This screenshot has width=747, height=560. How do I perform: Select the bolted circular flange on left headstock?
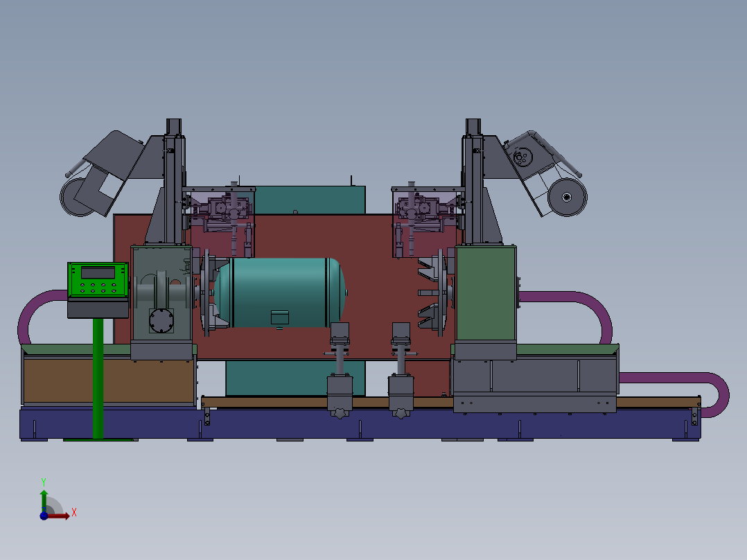161,320
